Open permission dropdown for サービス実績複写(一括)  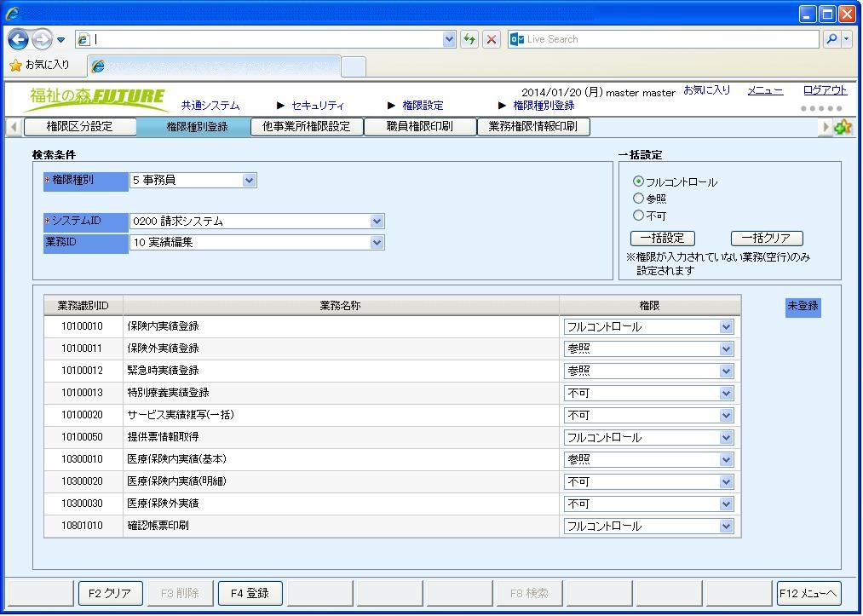(x=649, y=416)
